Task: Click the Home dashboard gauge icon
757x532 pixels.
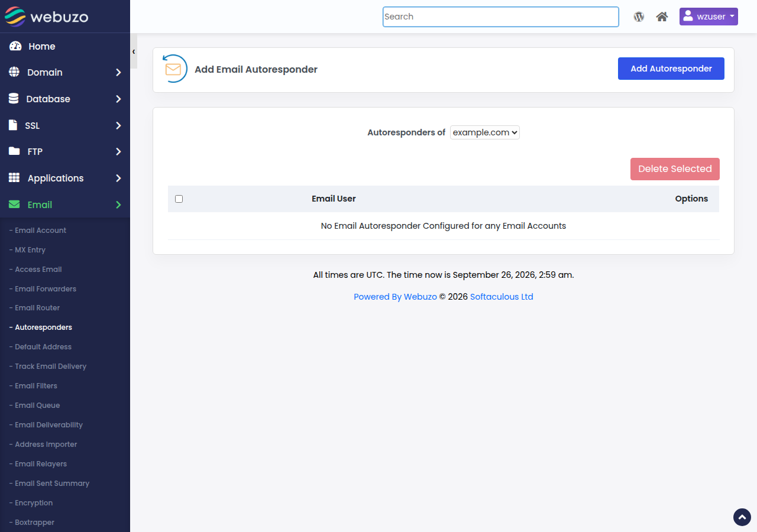Action: point(15,46)
